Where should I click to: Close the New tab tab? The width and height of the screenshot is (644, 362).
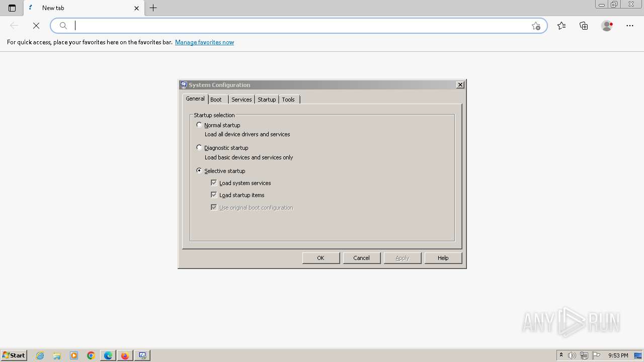coord(136,8)
